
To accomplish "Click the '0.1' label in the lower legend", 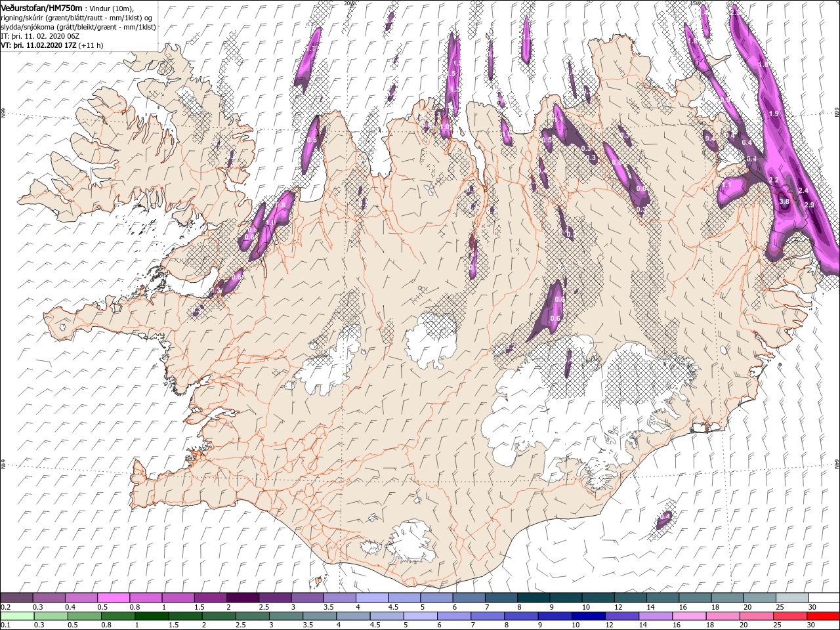I will [x=5, y=625].
